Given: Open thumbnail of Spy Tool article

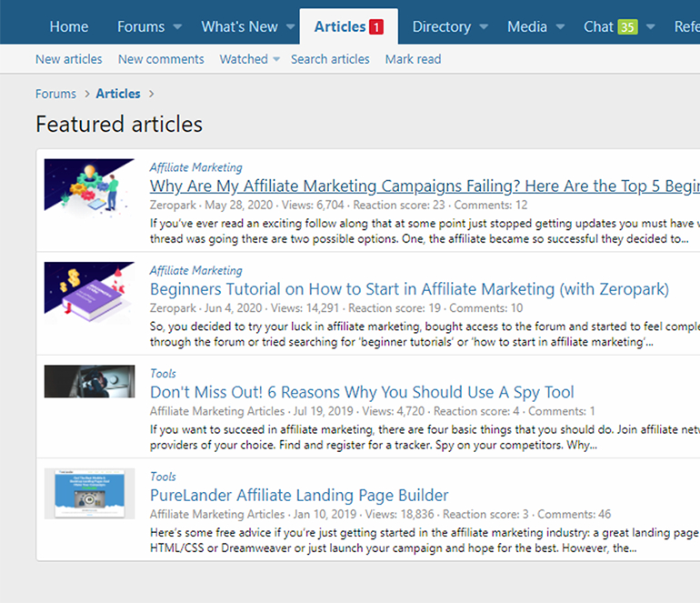Looking at the screenshot, I should click(x=89, y=381).
